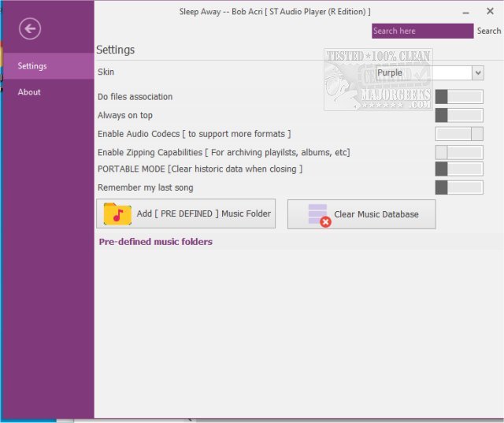Click the music folder icon
This screenshot has height=423, width=504.
pyautogui.click(x=117, y=213)
